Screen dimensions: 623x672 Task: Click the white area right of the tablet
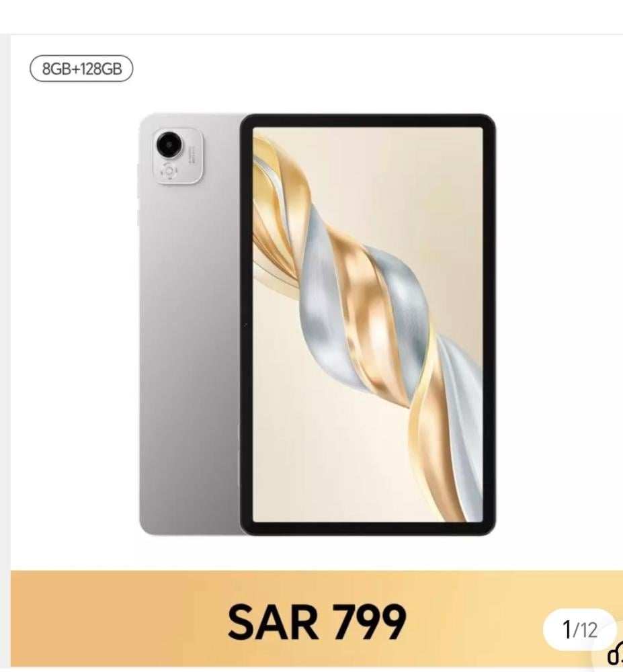click(x=557, y=326)
